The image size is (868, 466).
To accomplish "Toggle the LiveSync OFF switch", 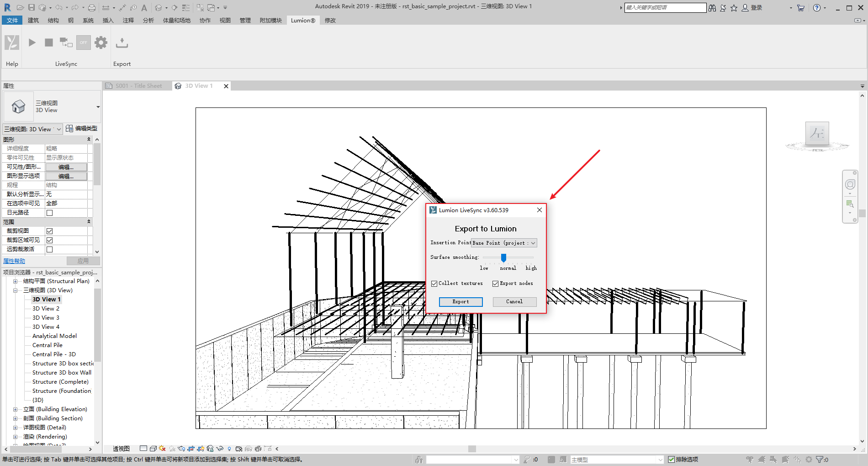I will point(83,43).
